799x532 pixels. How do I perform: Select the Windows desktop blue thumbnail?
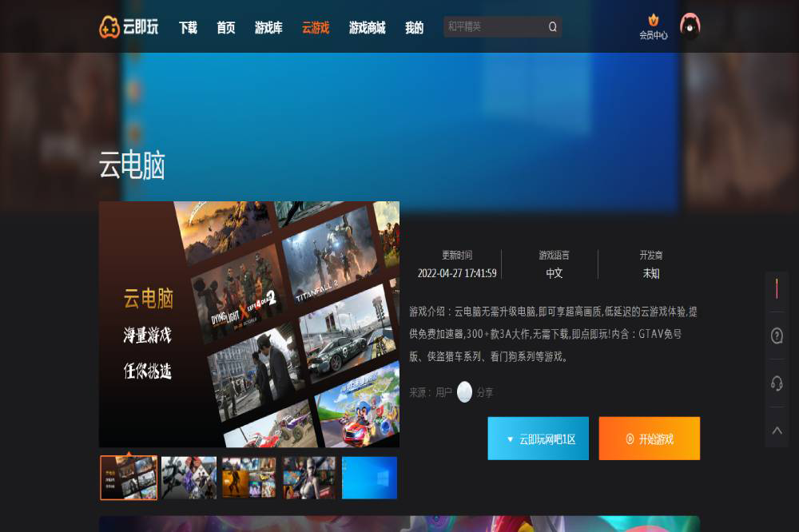(x=369, y=478)
